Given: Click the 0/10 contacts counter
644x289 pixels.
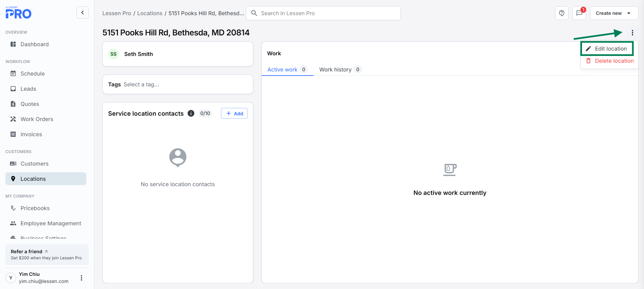Looking at the screenshot, I should tap(205, 113).
